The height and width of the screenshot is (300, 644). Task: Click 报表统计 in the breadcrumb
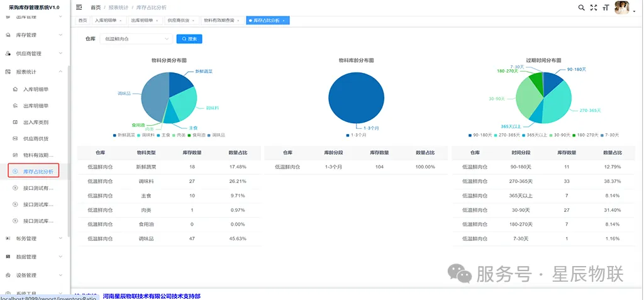click(x=118, y=8)
